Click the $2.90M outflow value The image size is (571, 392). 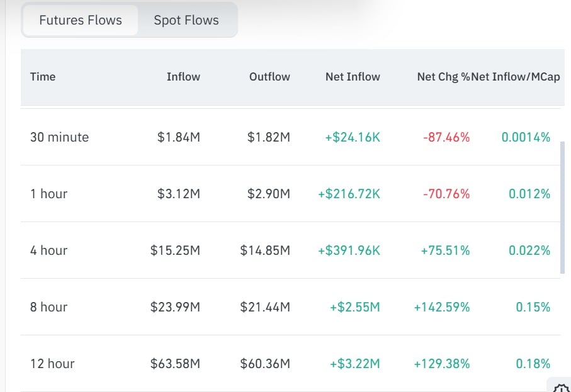point(268,194)
